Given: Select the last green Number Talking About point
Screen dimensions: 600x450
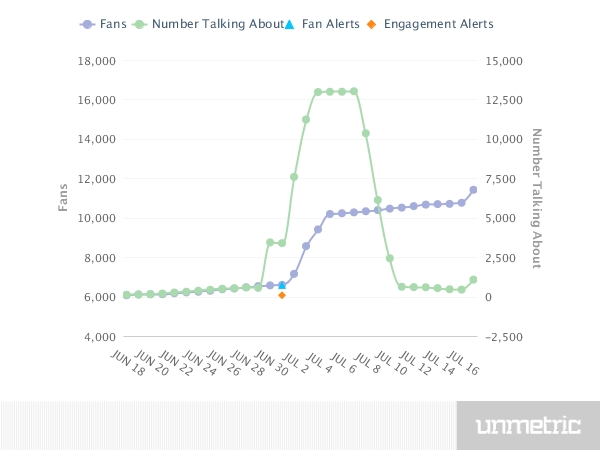Looking at the screenshot, I should point(473,280).
